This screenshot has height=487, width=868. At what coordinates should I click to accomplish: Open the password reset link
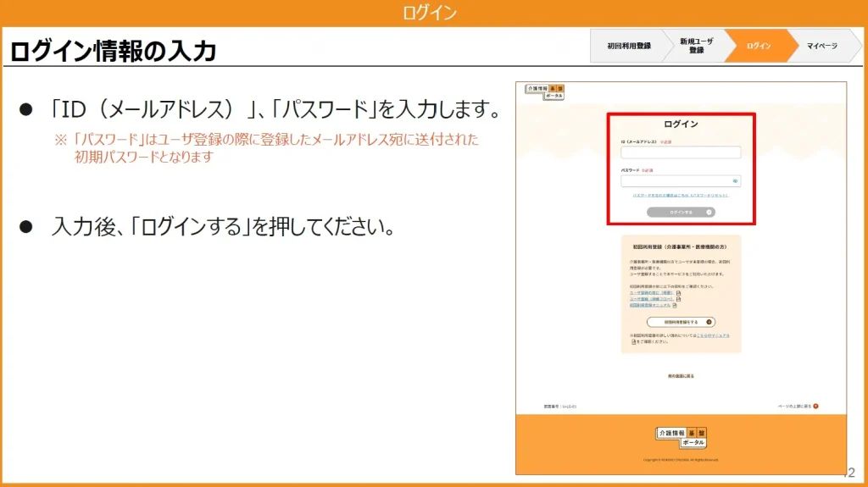tap(681, 195)
